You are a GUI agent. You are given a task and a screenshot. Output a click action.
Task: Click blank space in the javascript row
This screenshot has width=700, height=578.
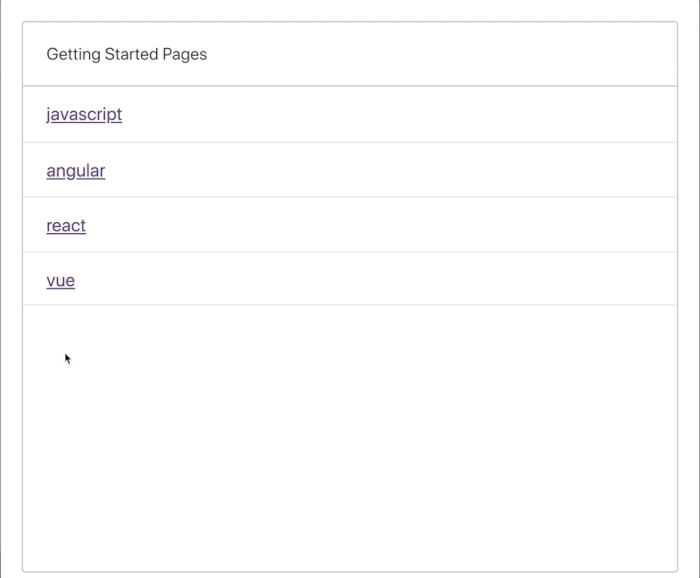point(397,114)
